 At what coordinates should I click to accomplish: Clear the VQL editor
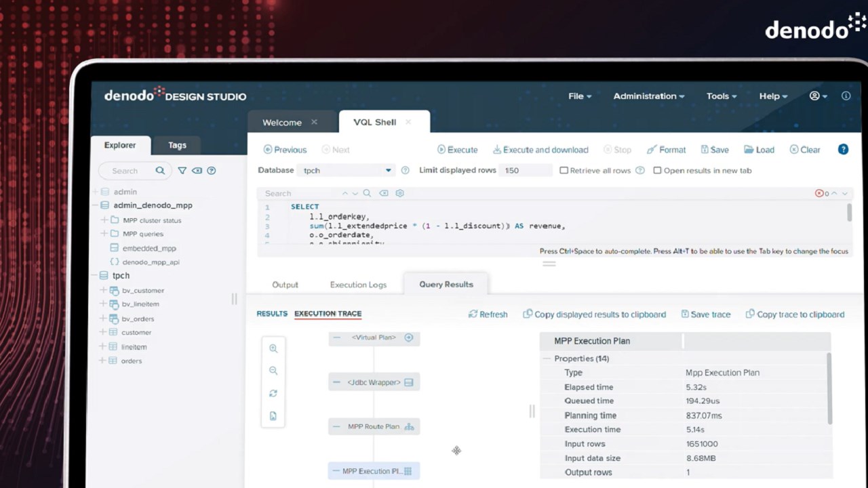point(805,150)
